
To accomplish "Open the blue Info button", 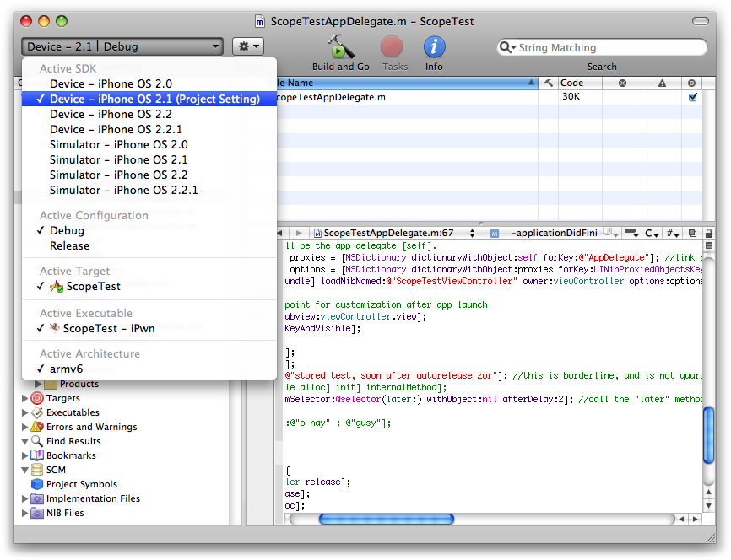I will click(x=434, y=47).
